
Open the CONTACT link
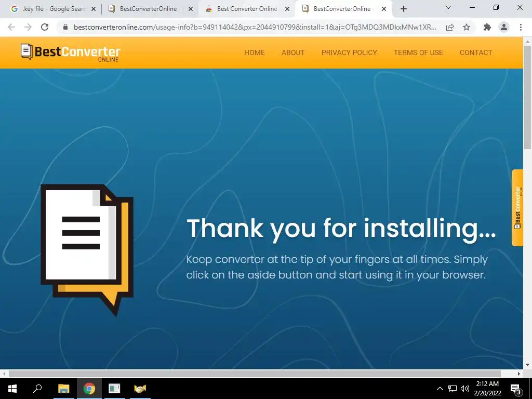476,52
